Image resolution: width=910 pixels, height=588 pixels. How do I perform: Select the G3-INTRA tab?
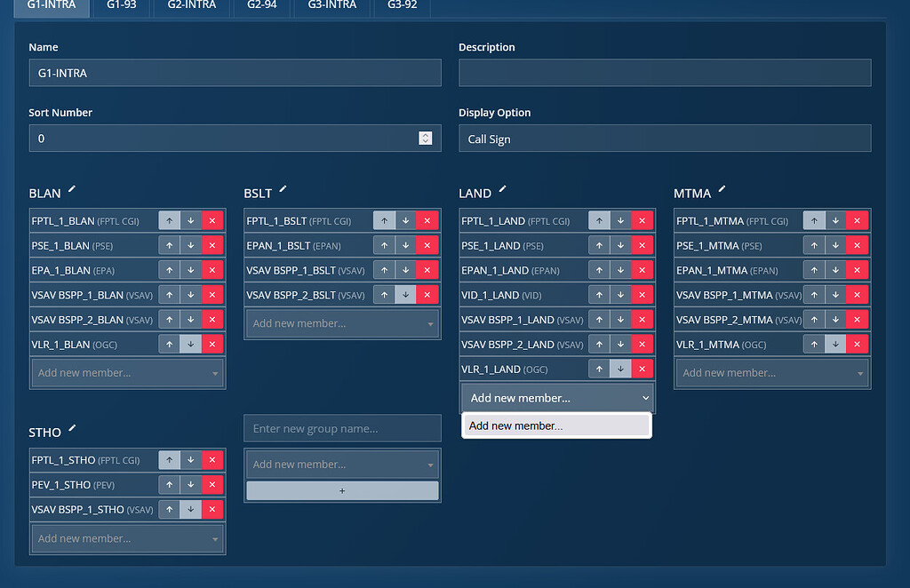tap(332, 6)
